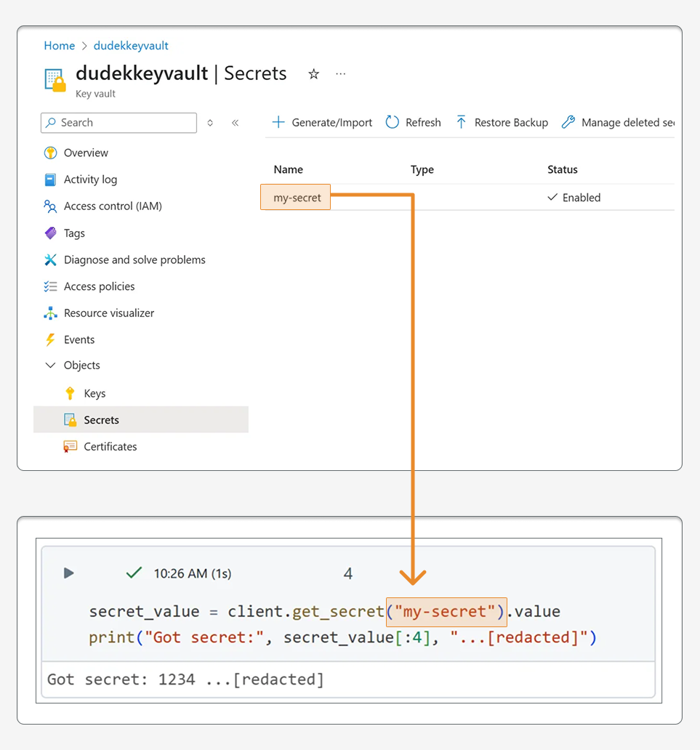
Task: Refresh the secrets list
Action: tap(413, 122)
